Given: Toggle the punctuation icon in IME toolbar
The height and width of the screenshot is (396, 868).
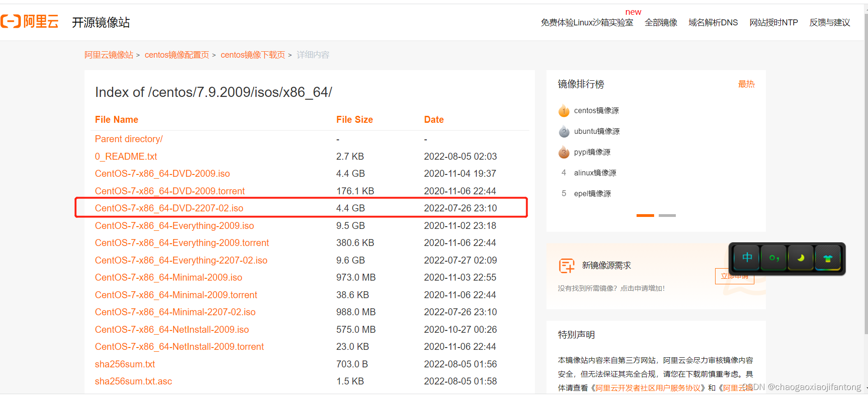Looking at the screenshot, I should [x=774, y=258].
